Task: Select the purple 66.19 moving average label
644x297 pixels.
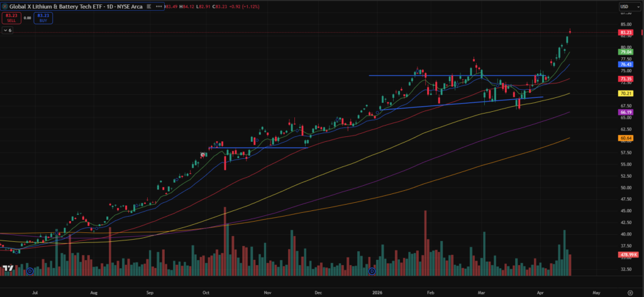Action: point(626,112)
